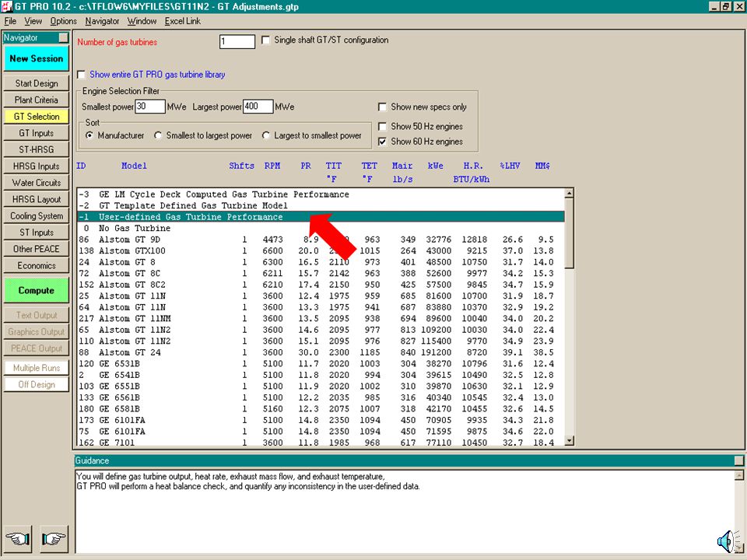Viewport: 747px width, 560px height.
Task: Select GE 6551B row
Action: coord(320,387)
